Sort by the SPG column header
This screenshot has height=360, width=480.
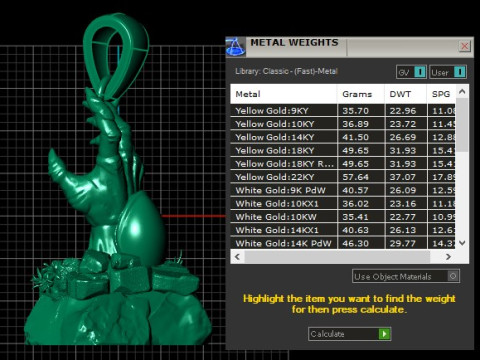click(x=441, y=94)
